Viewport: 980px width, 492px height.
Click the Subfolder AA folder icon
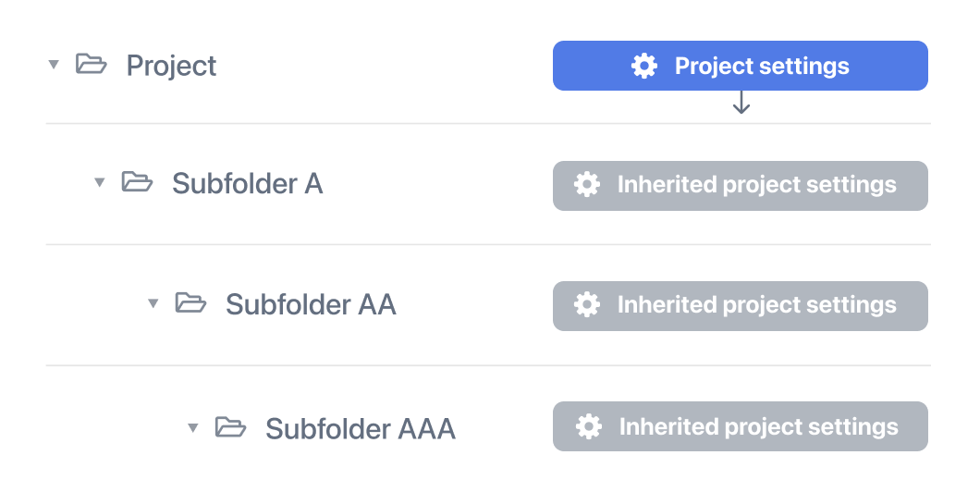click(190, 302)
